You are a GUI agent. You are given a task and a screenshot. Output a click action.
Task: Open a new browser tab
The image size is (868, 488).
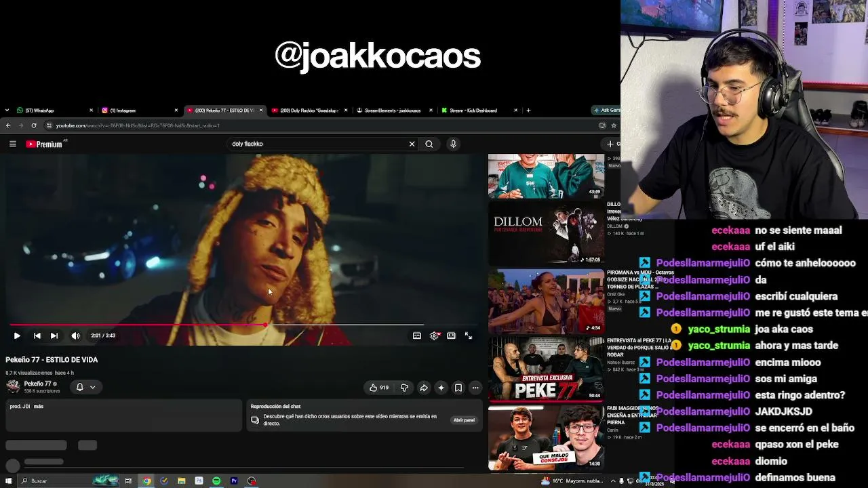529,110
